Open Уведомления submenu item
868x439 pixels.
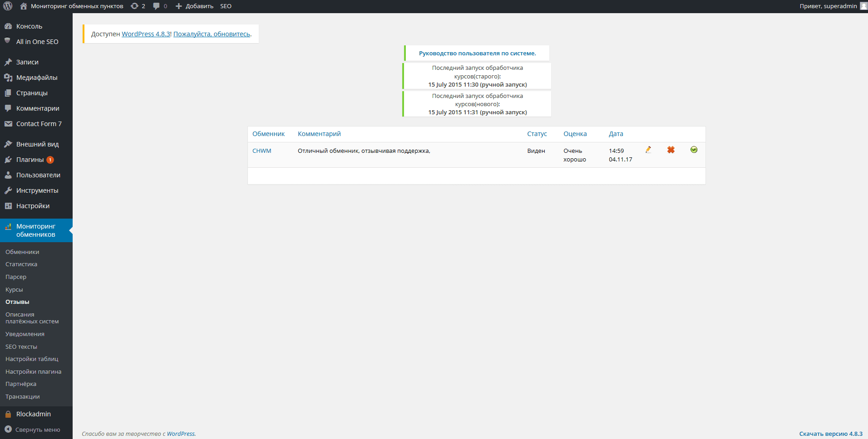[25, 334]
